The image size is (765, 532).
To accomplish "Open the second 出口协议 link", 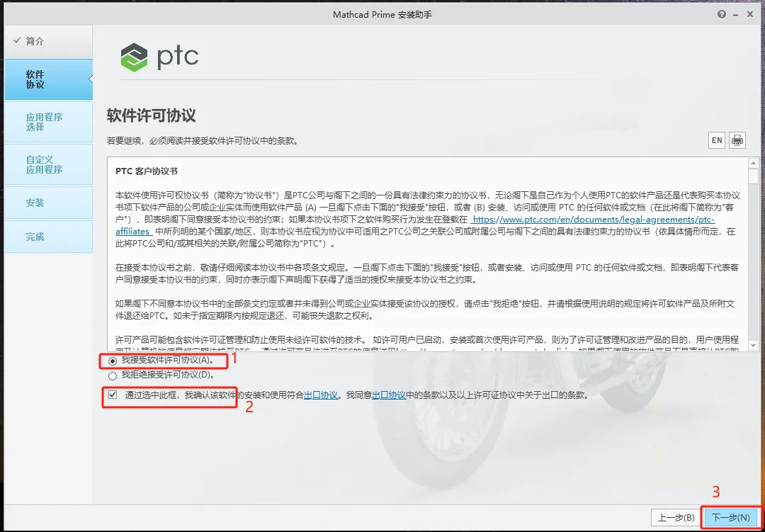I will (x=389, y=395).
